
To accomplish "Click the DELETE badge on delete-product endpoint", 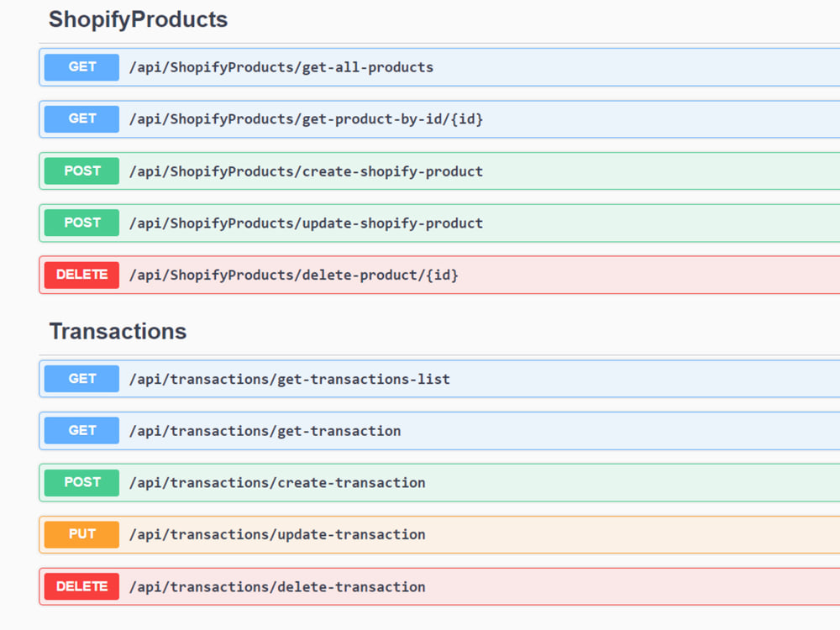I will click(x=81, y=275).
